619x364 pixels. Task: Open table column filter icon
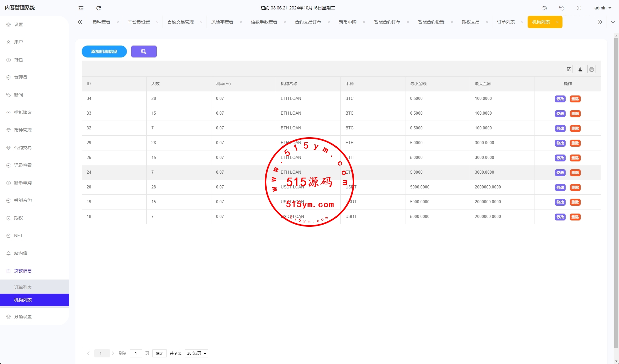(x=569, y=69)
